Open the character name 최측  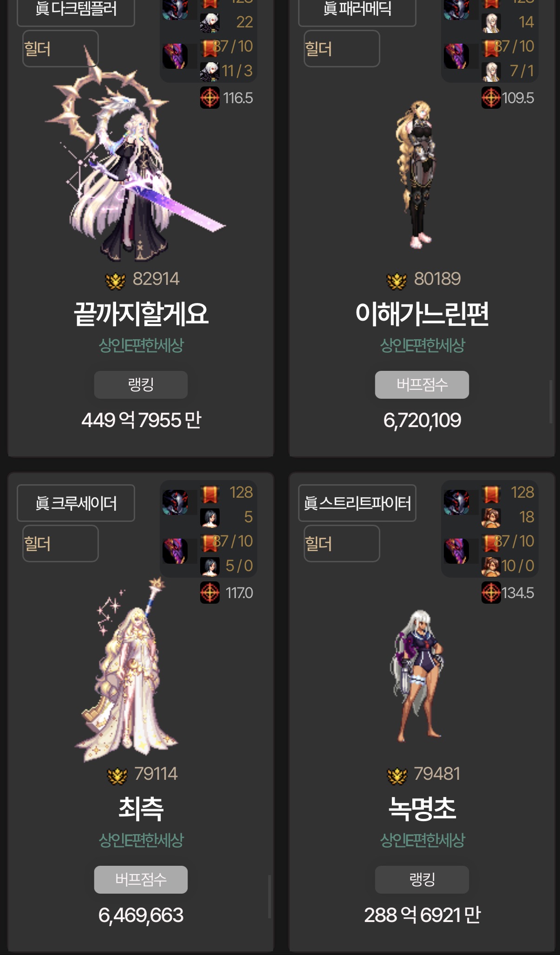[x=141, y=808]
